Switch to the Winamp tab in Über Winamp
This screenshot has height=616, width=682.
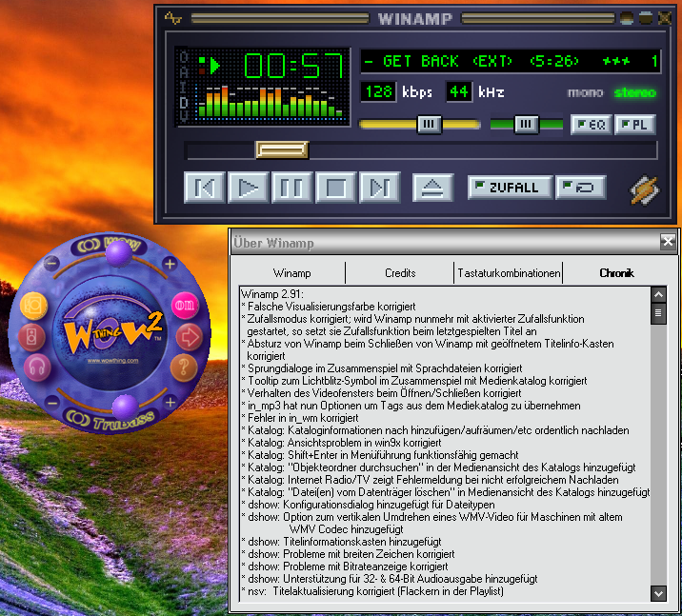click(291, 273)
